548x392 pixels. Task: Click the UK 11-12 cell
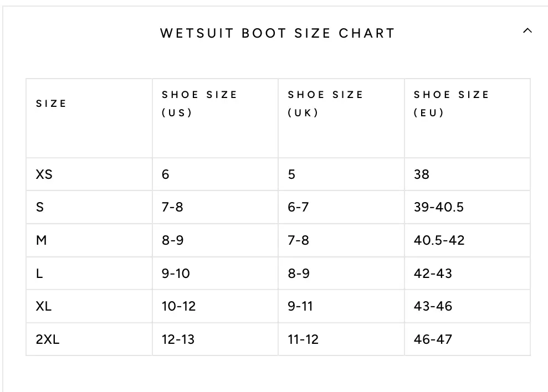coord(304,339)
